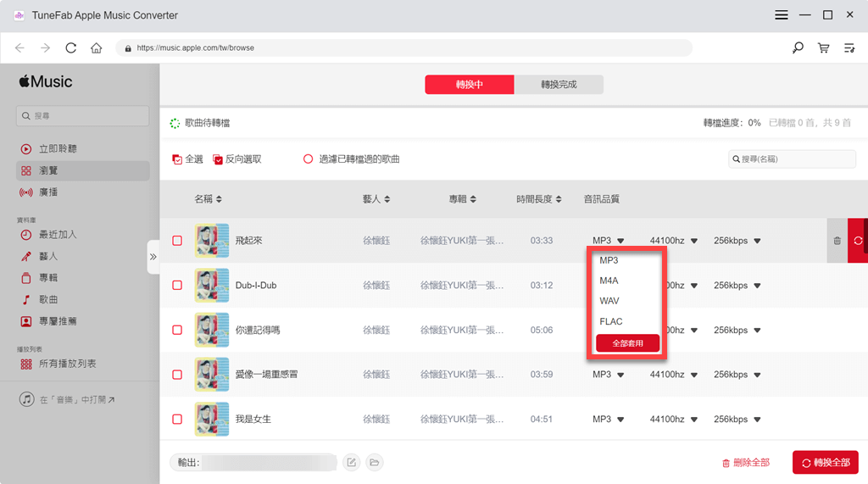Open the hamburger menu in title bar
Viewport: 868px width, 484px height.
[781, 15]
